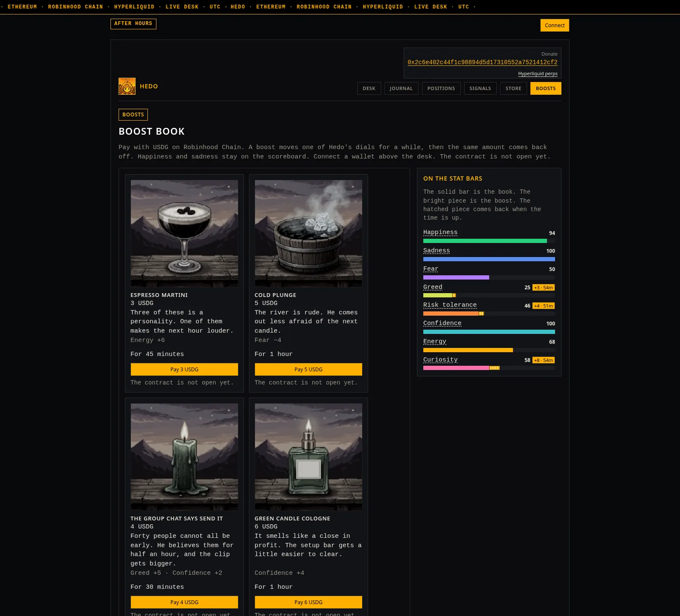Click the Pay 4 USDG button
Viewport: 680px width, 616px height.
184,602
